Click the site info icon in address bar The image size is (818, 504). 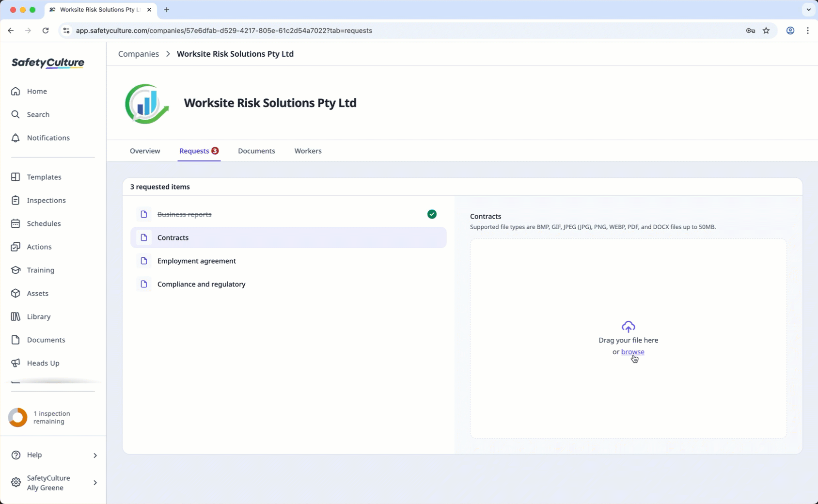(66, 31)
